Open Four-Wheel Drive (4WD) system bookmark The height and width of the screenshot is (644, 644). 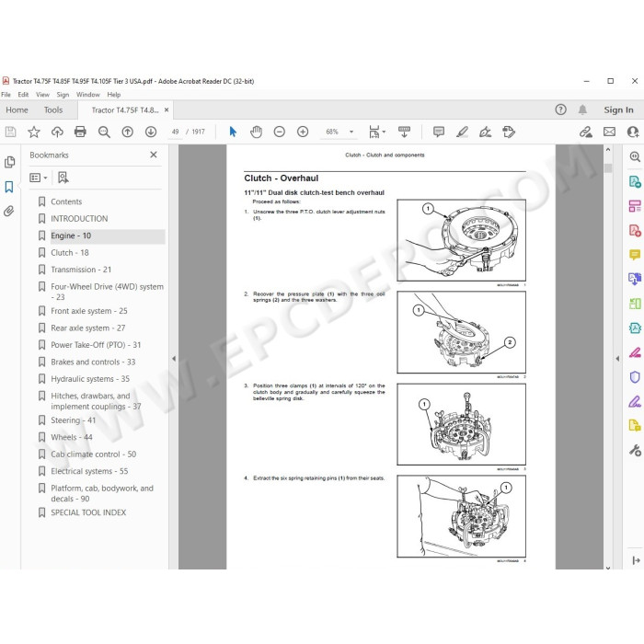[108, 292]
